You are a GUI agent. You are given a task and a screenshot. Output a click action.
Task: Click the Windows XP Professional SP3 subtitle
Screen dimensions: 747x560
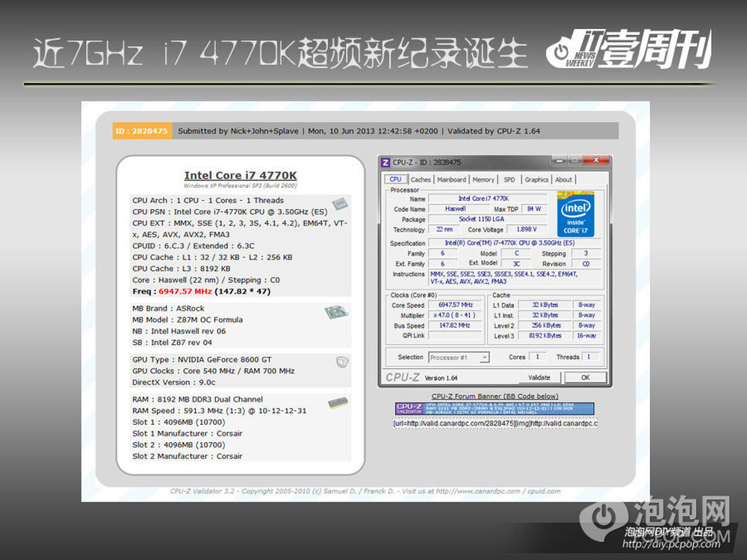(x=241, y=186)
